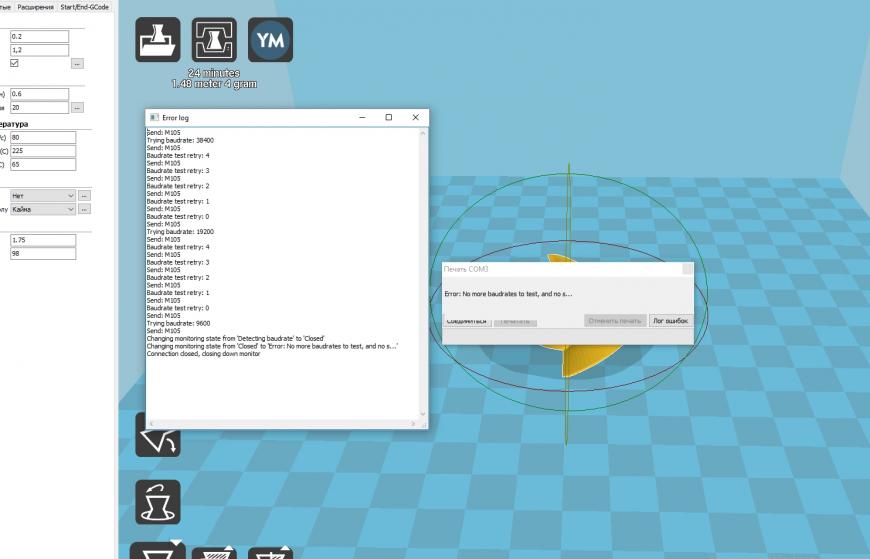Click the Load model icon
Screen dimensions: 870x559
pyautogui.click(x=158, y=39)
